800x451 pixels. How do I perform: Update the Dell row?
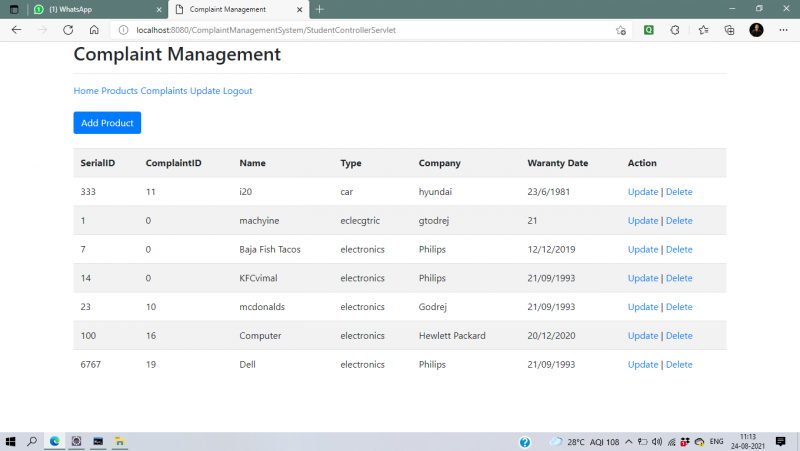coord(643,364)
